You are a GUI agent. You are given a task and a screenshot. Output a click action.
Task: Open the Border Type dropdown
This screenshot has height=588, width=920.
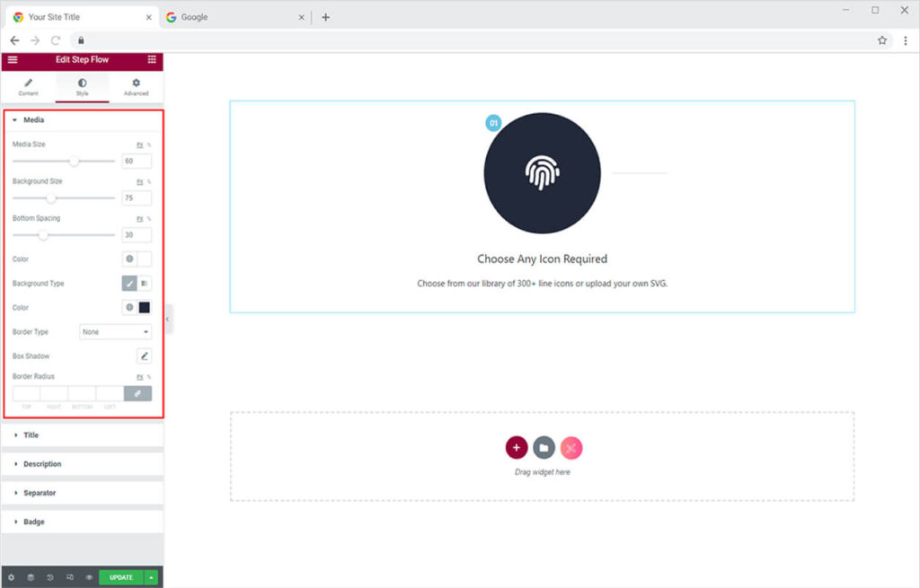115,332
